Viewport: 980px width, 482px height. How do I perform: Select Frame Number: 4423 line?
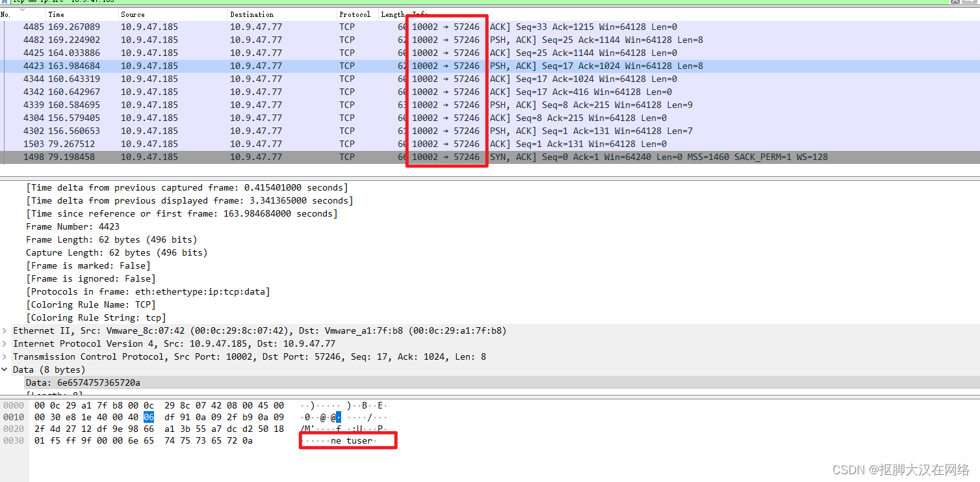73,226
